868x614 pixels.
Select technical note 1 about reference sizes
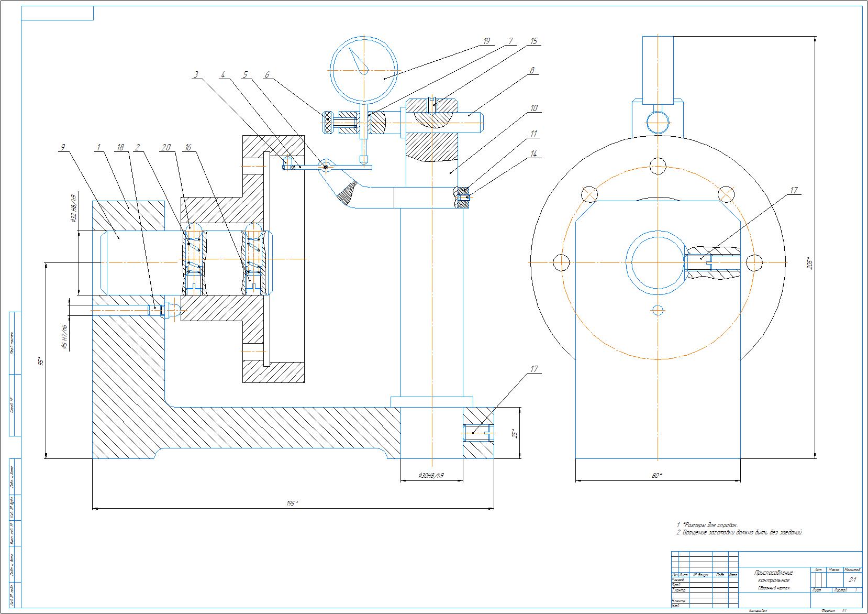click(707, 524)
